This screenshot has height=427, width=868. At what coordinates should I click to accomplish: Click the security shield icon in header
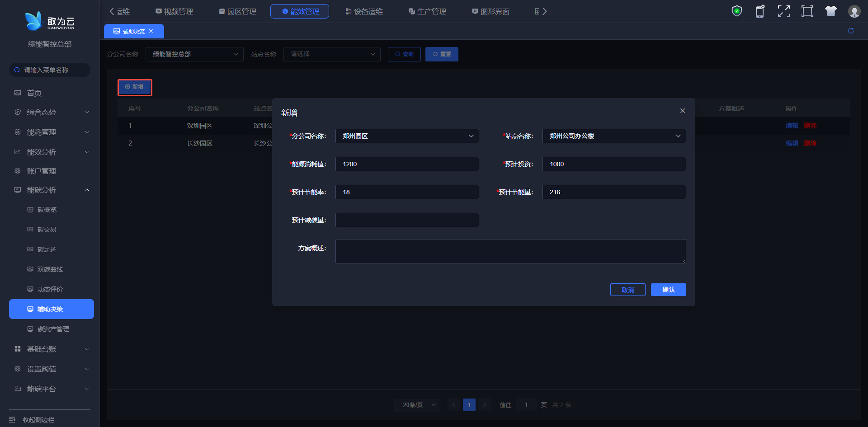[736, 11]
